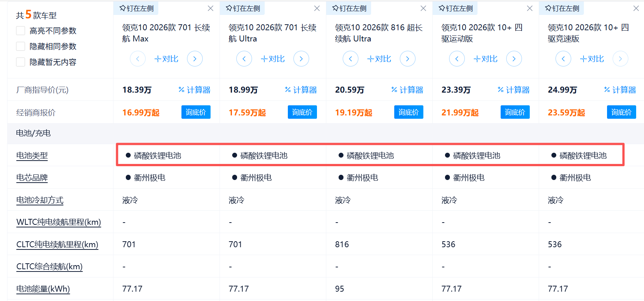The width and height of the screenshot is (644, 301).
Task: Add 10+ 四驱运动版 to 对比
Action: 486,59
